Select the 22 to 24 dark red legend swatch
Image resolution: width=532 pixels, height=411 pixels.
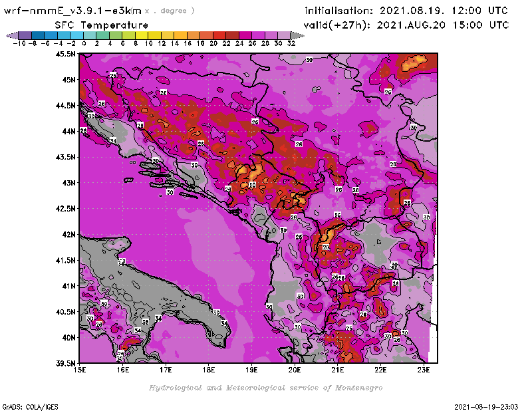coord(232,35)
